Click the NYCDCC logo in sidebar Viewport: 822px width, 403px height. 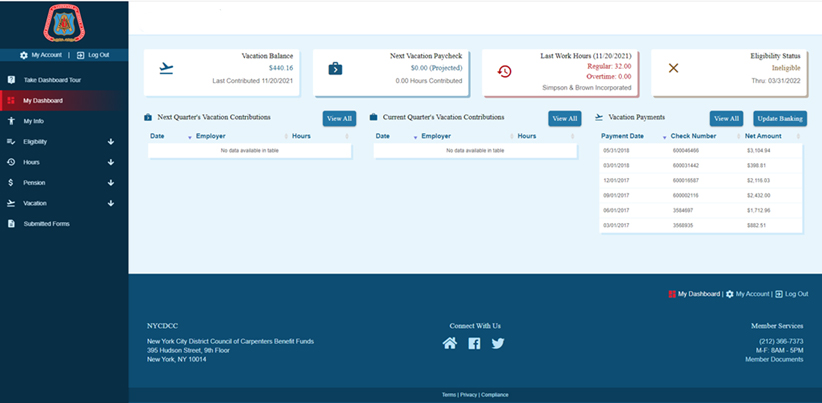[x=64, y=23]
